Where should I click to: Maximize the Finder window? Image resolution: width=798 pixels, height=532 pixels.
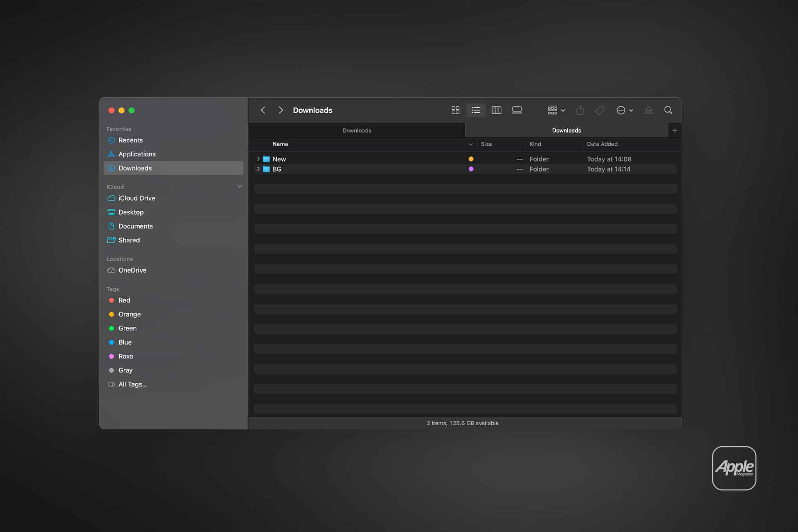131,111
